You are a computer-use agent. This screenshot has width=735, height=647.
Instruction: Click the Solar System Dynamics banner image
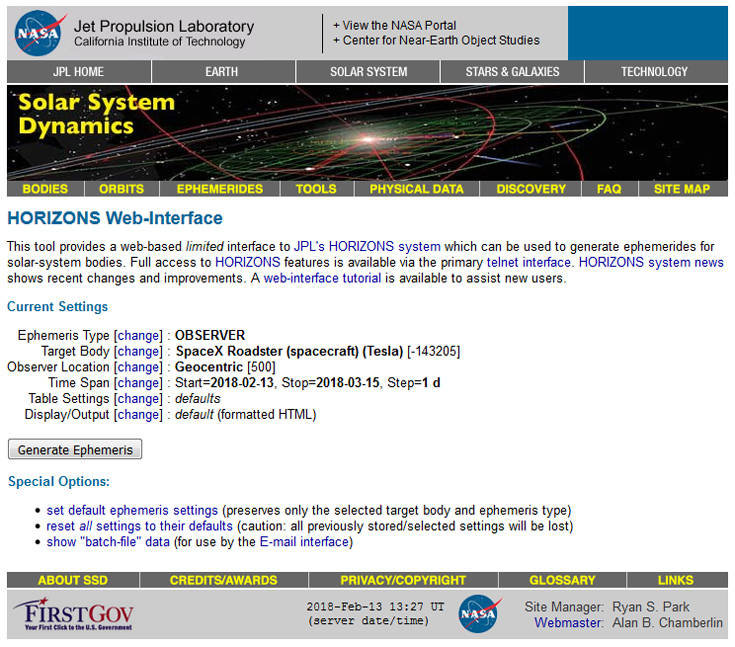(368, 133)
